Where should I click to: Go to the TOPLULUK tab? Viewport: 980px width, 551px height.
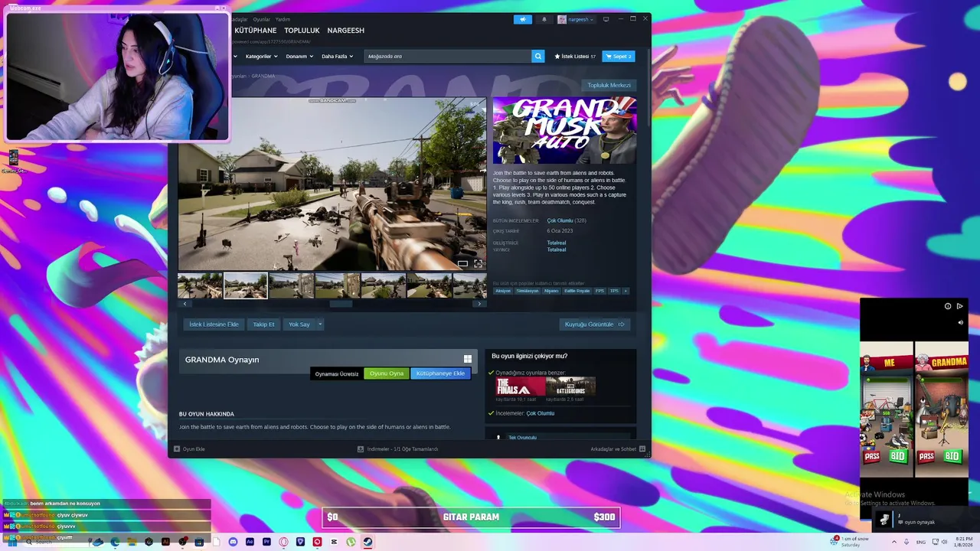point(302,31)
